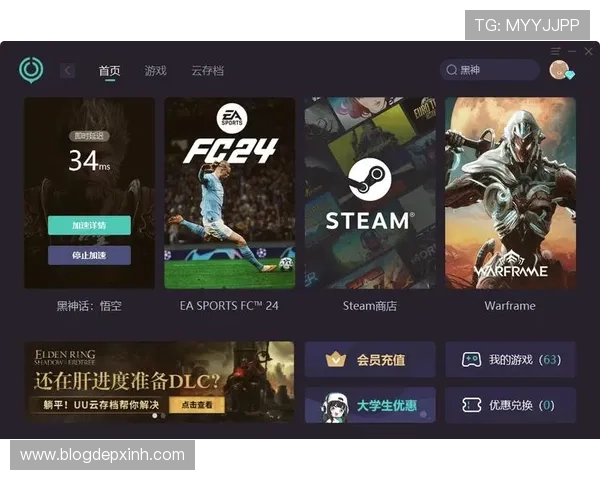600x480 pixels.
Task: Click the EA SPORTS FC™ 24 title label
Action: [x=229, y=306]
